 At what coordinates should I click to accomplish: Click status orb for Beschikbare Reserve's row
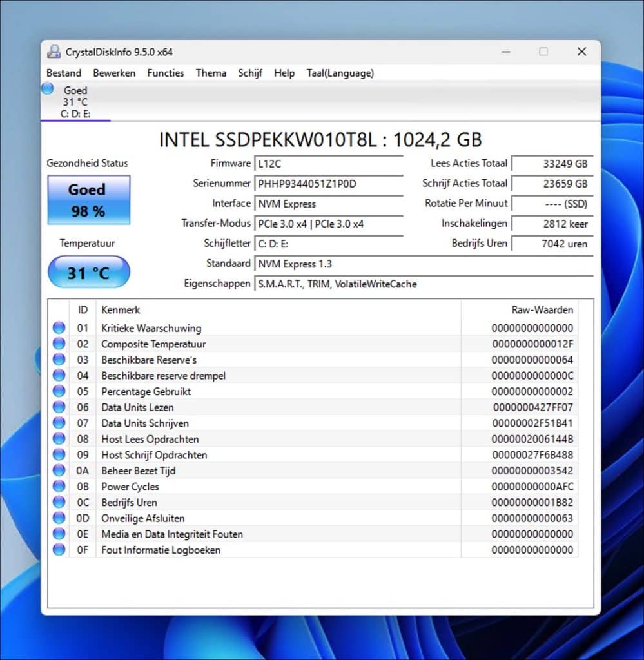59,359
